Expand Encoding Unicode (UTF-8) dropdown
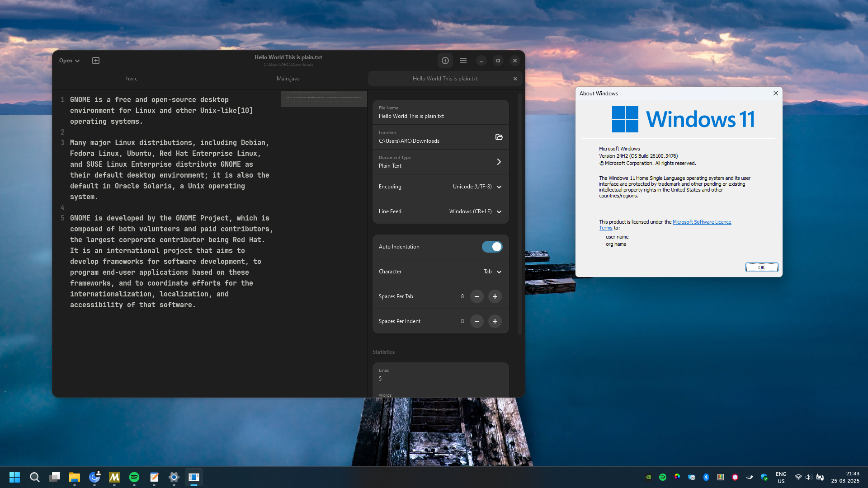This screenshot has width=868, height=488. point(441,187)
